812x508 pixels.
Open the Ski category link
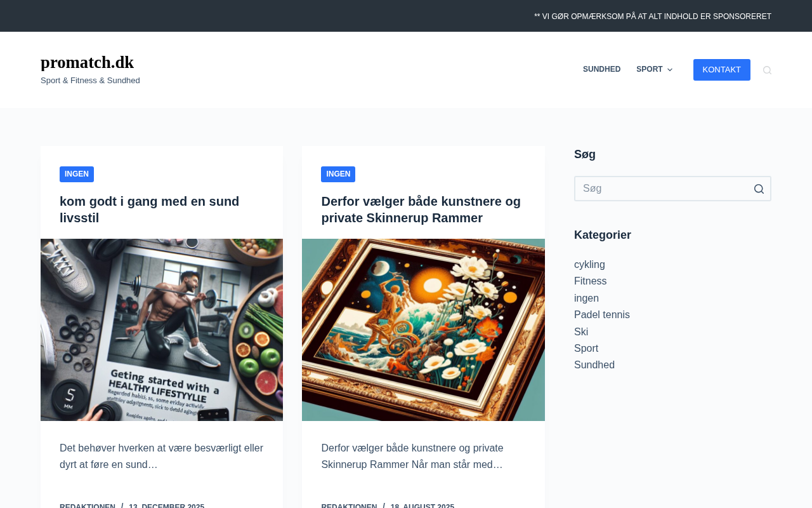[x=581, y=331]
